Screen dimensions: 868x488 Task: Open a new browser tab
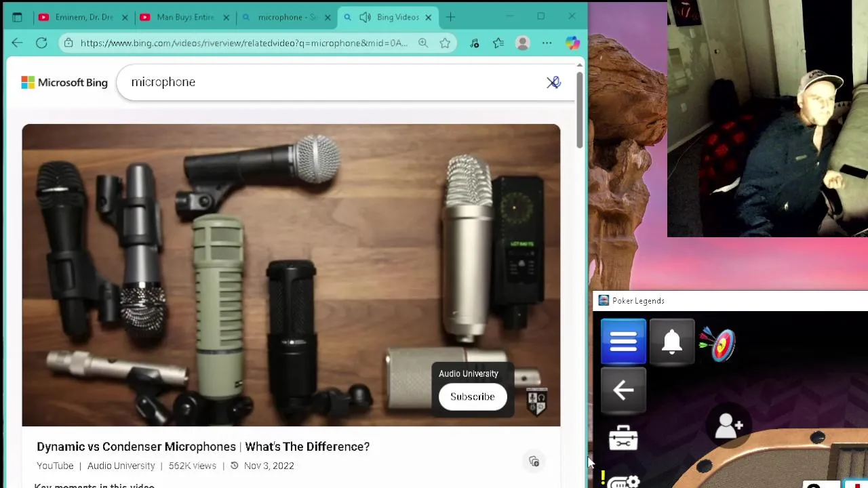pyautogui.click(x=451, y=17)
